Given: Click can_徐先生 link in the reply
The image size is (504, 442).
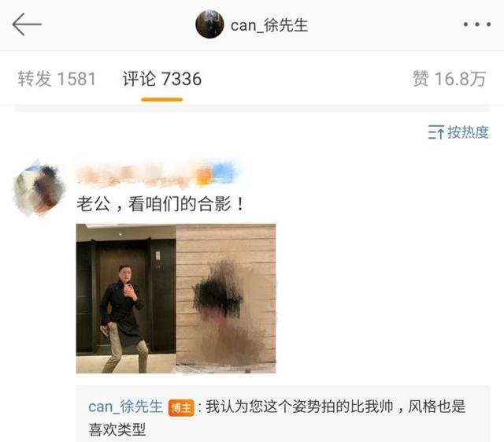Looking at the screenshot, I should click(x=125, y=407).
